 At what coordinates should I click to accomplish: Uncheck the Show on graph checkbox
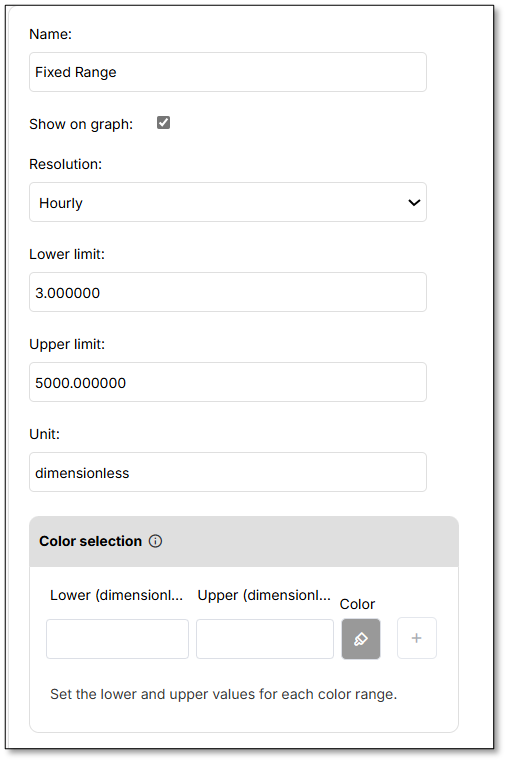point(163,122)
